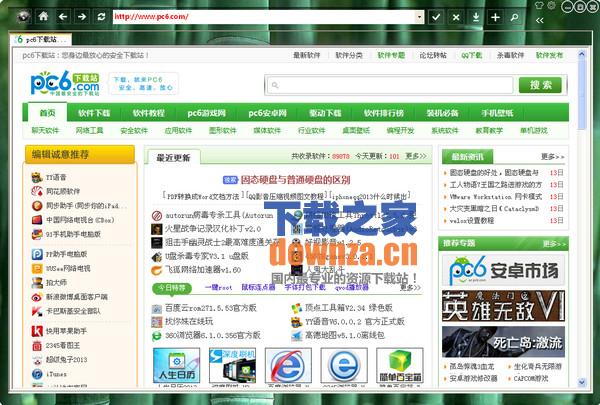Screen dimensions: 600x405
Task: Open the 驱动下载 navigation item
Action: (325, 113)
